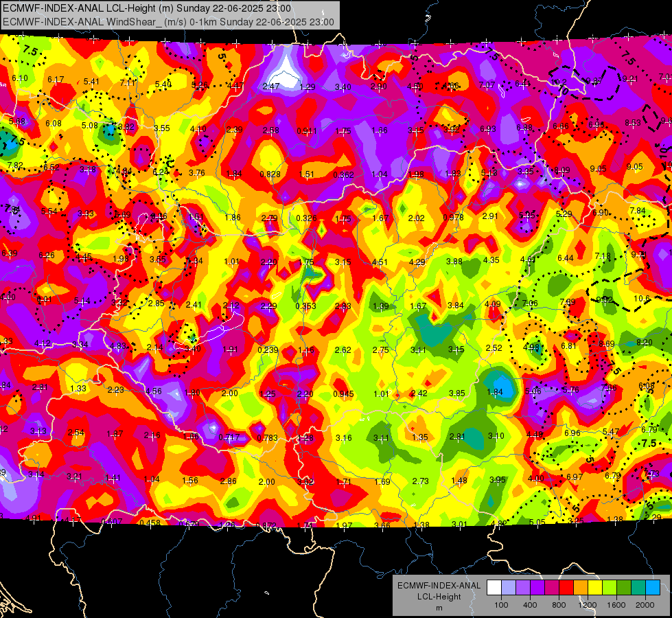The width and height of the screenshot is (672, 618).
Task: Pick the orange legend swatch left of 1200
Action: coord(580,588)
